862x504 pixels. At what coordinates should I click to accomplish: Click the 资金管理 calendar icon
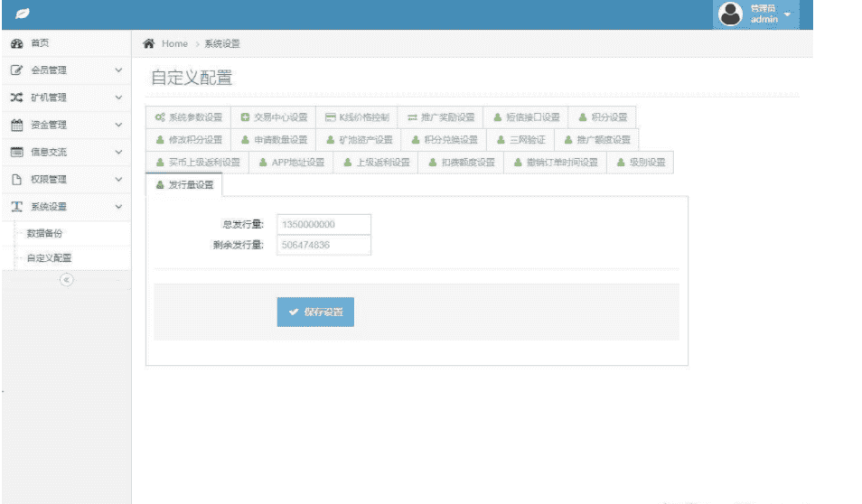pyautogui.click(x=16, y=125)
